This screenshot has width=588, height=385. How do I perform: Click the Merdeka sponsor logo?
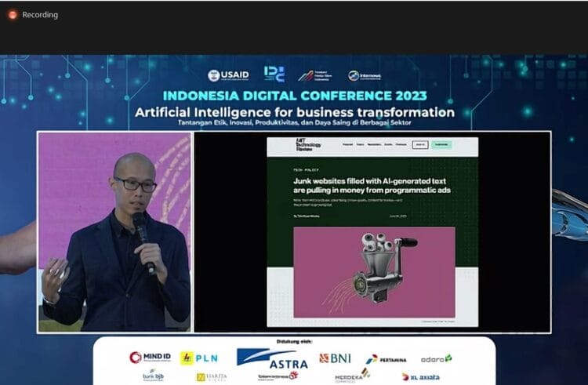pyautogui.click(x=353, y=376)
